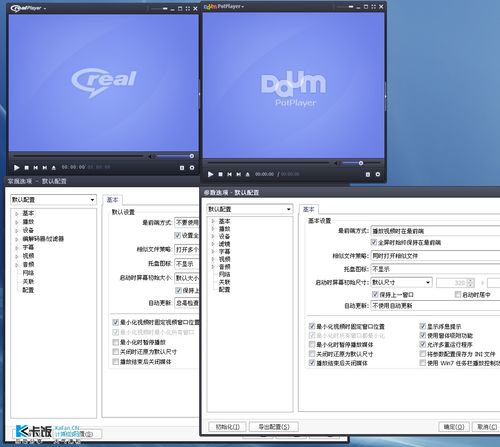Select 关联 item in right settings tree
The image size is (500, 447).
point(224,282)
